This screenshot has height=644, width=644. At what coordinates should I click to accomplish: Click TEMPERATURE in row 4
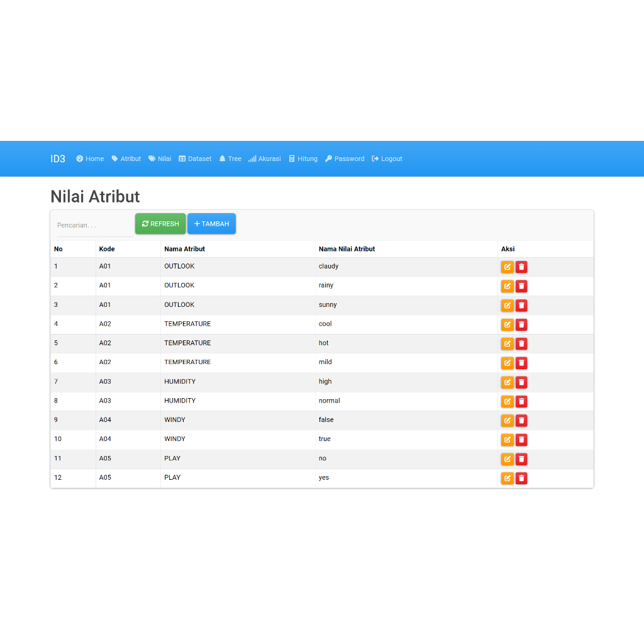click(187, 324)
